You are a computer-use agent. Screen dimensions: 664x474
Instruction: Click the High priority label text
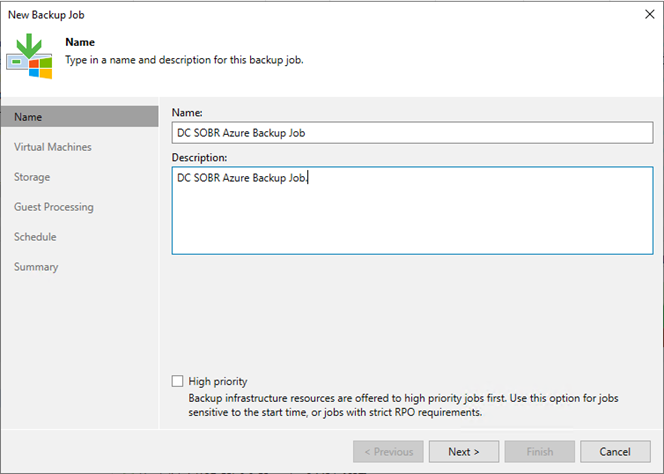pos(218,381)
